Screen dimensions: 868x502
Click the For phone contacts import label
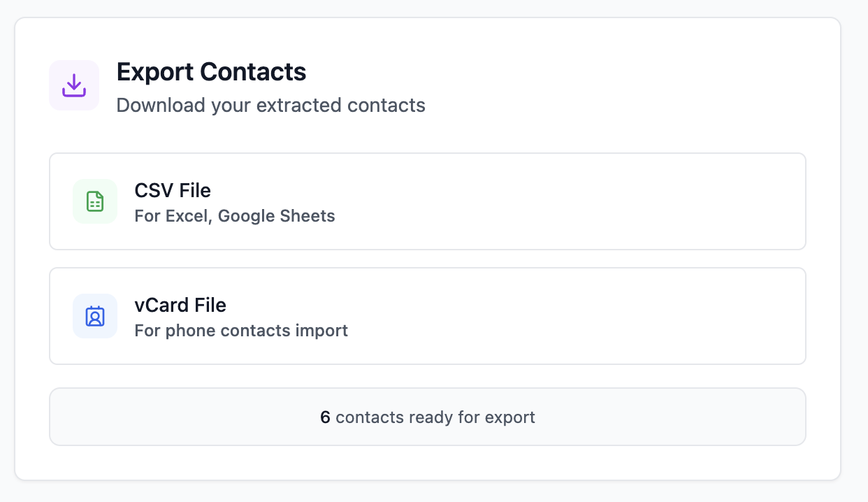pos(241,331)
